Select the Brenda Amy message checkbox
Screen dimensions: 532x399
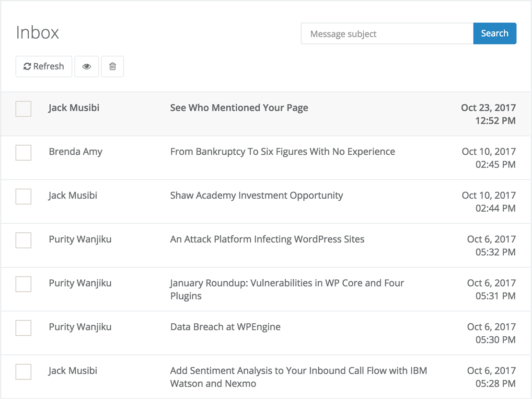[23, 152]
